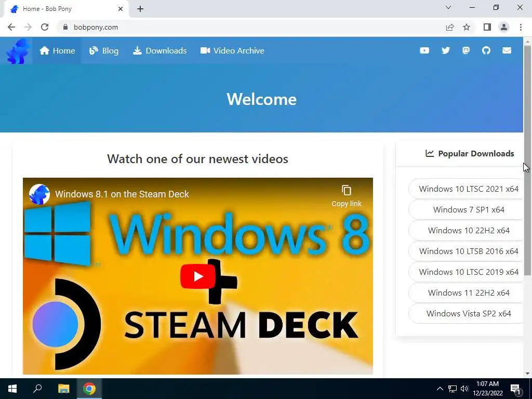Click the tab search dropdown arrow
532x399 pixels.
pos(448,7)
